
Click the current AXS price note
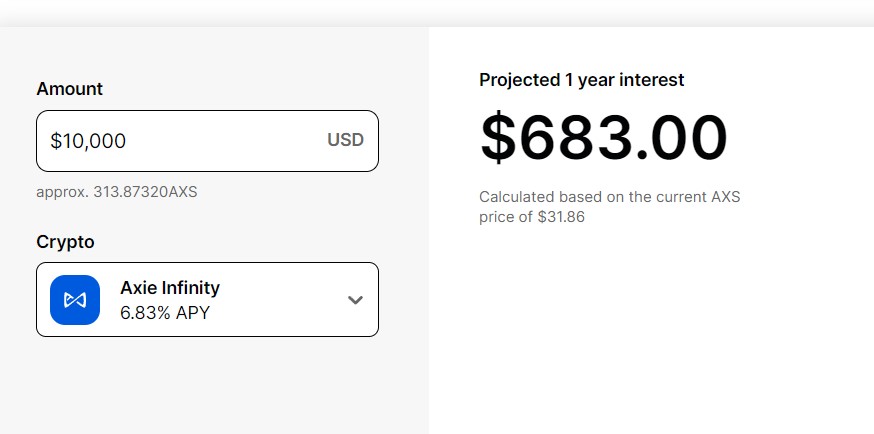pyautogui.click(x=609, y=207)
